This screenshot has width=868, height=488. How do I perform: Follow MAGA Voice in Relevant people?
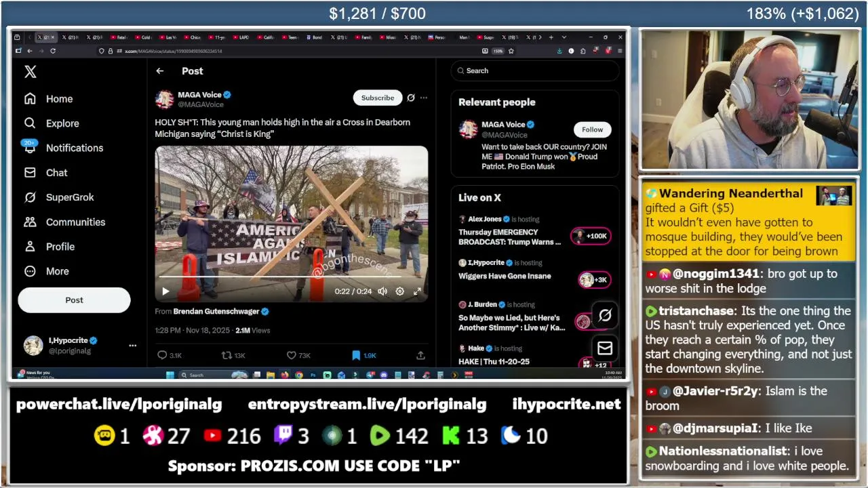pyautogui.click(x=592, y=129)
